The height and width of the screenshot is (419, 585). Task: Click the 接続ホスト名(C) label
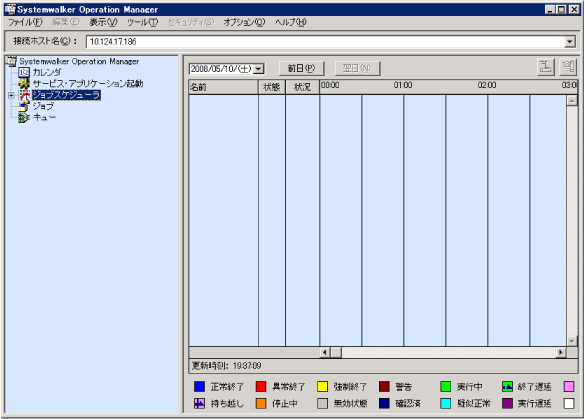point(45,41)
